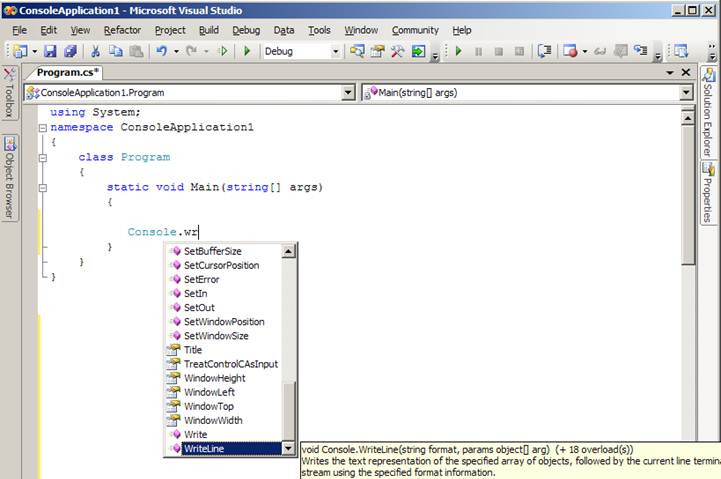Expand the Debug configuration dropdown
This screenshot has width=721, height=479.
tap(336, 51)
